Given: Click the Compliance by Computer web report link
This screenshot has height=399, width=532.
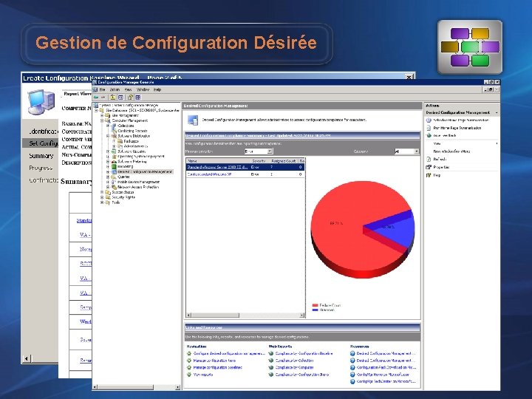Looking at the screenshot, I should coord(295,367).
